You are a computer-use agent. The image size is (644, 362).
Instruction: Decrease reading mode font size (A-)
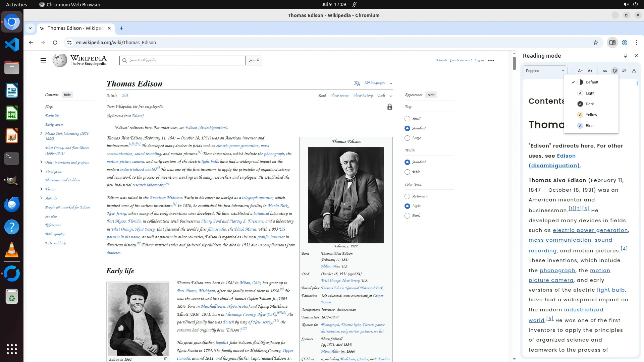click(580, 71)
